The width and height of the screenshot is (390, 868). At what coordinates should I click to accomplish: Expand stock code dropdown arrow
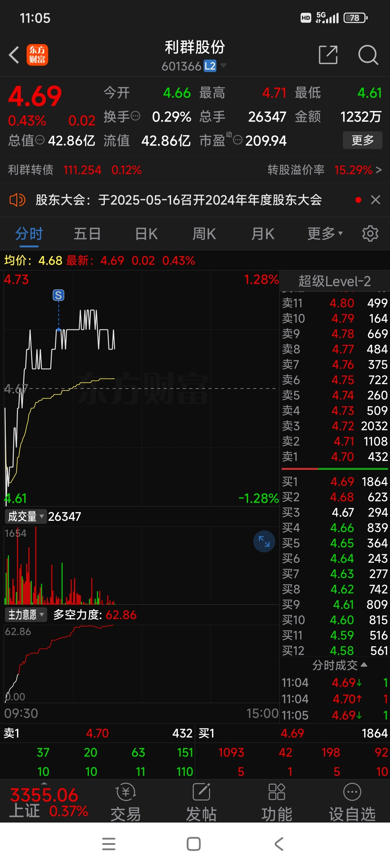[x=223, y=66]
